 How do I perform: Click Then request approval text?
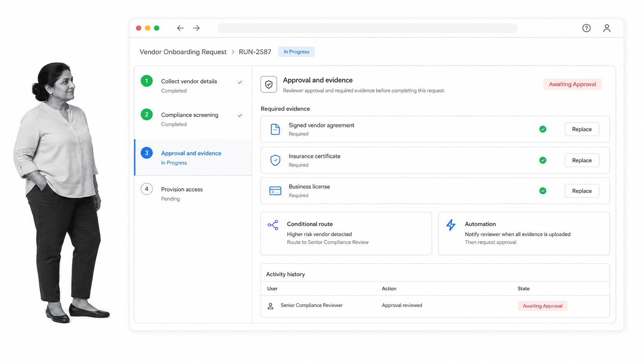coord(490,242)
